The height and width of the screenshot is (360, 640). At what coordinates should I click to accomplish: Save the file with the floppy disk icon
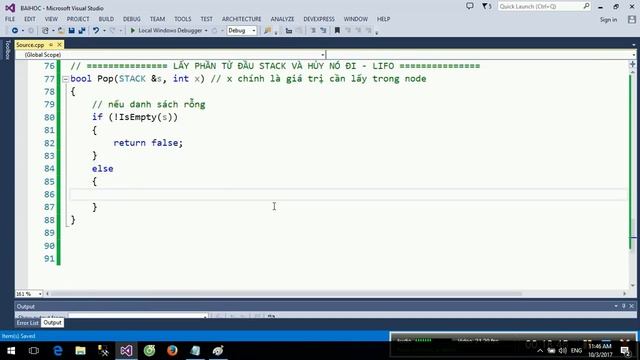pyautogui.click(x=71, y=31)
